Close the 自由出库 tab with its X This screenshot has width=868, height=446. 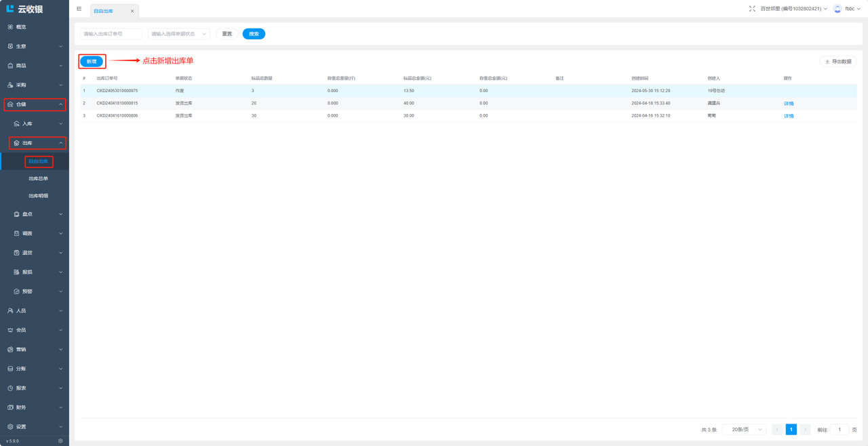[132, 11]
